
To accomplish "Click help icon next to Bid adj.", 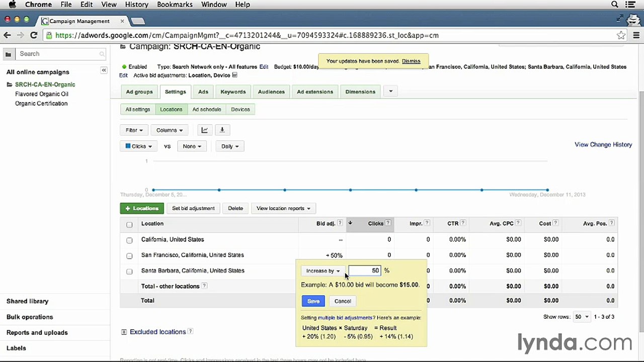I will click(x=340, y=223).
